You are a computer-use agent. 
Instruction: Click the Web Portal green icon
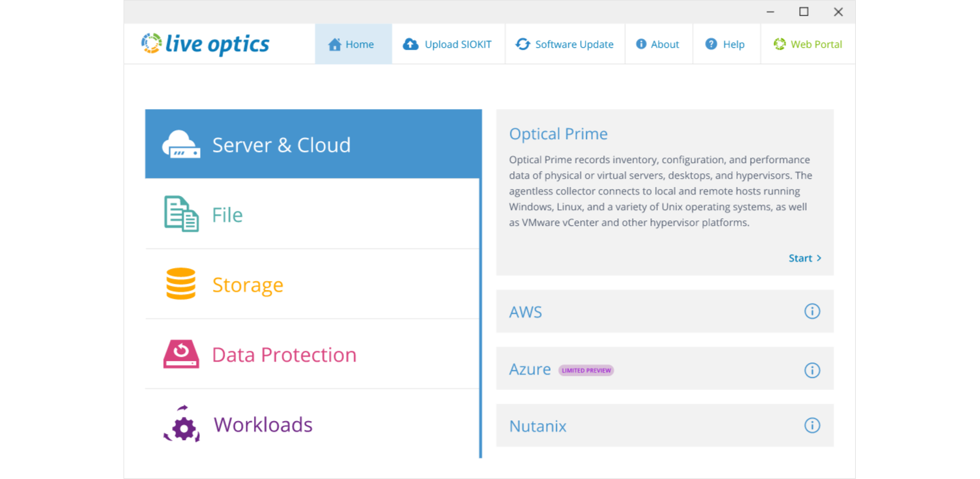tap(779, 44)
